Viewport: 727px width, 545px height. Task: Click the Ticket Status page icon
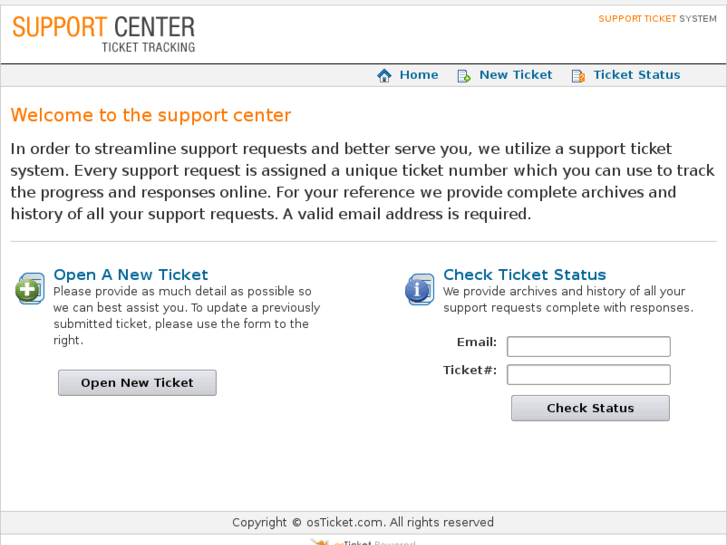578,76
